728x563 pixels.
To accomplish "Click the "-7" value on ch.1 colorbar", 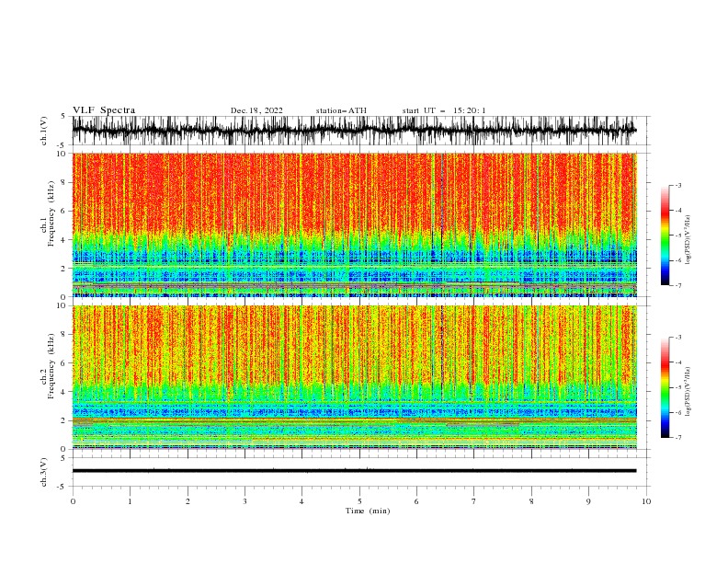I will [x=678, y=286].
